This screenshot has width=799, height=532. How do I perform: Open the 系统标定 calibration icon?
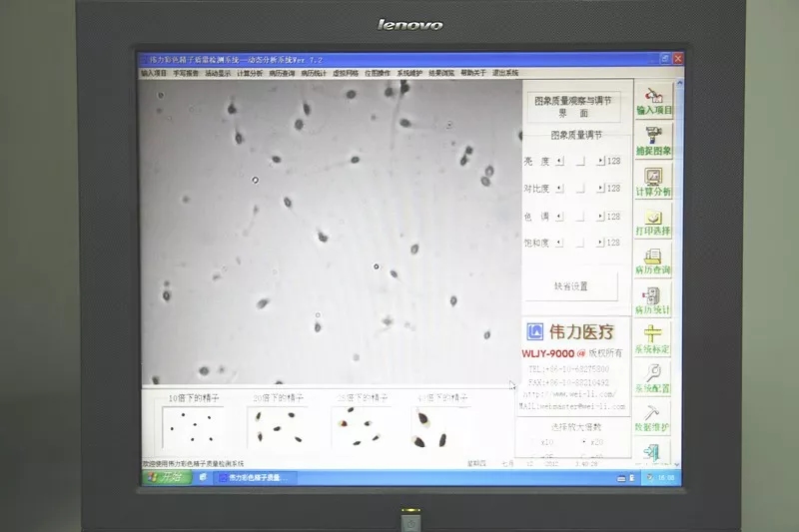click(653, 339)
